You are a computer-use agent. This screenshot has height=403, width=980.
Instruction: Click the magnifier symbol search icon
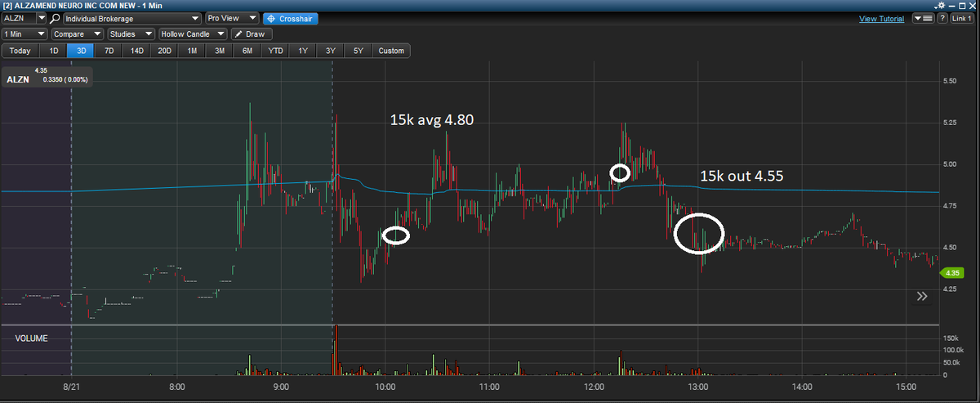[55, 18]
